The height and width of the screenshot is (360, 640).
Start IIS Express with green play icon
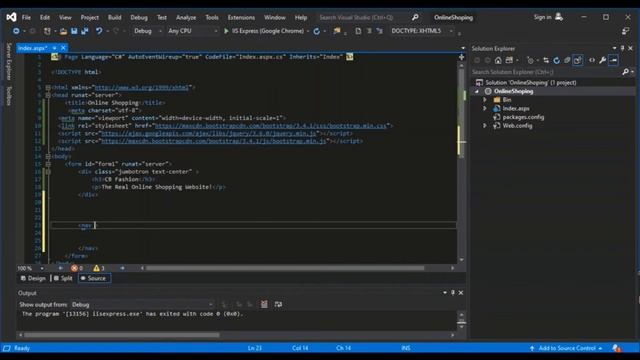[x=226, y=31]
